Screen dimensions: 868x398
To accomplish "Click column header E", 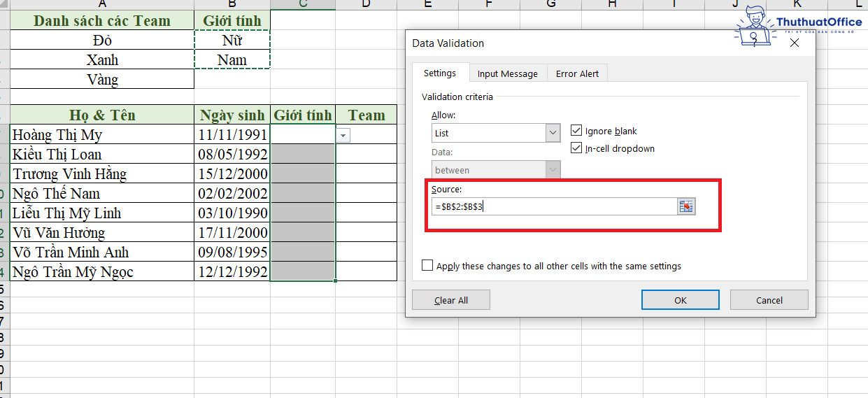I will (x=428, y=4).
